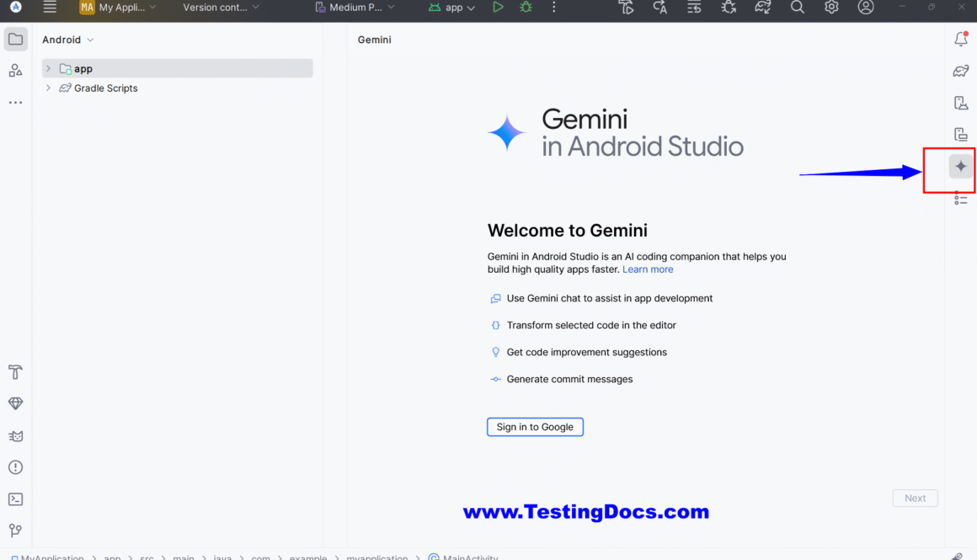Open the Android project view dropdown
The width and height of the screenshot is (977, 560).
point(68,40)
